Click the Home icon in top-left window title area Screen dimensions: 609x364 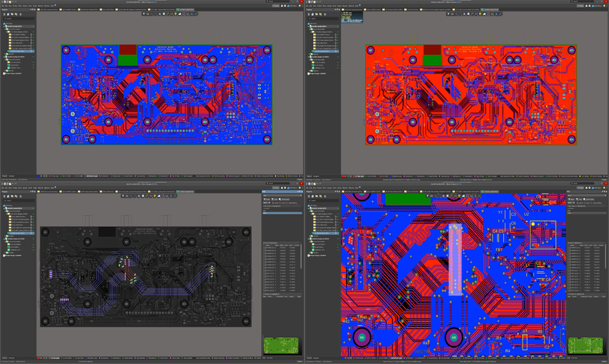click(x=282, y=6)
